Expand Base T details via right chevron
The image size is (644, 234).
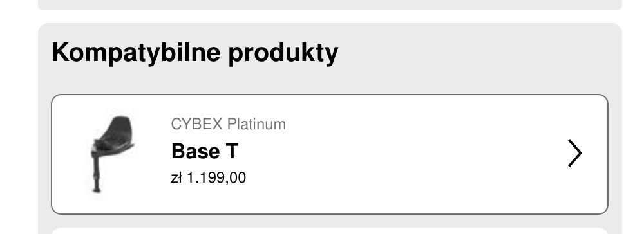[x=574, y=153]
